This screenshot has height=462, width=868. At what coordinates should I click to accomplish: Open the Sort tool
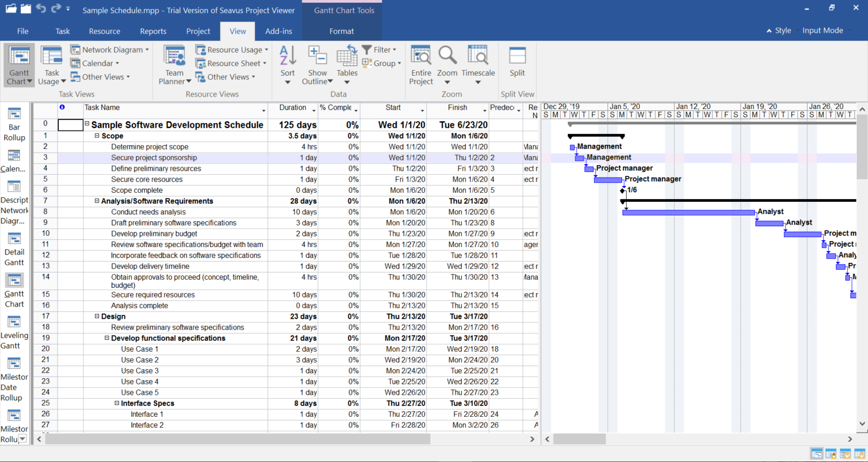[x=288, y=66]
